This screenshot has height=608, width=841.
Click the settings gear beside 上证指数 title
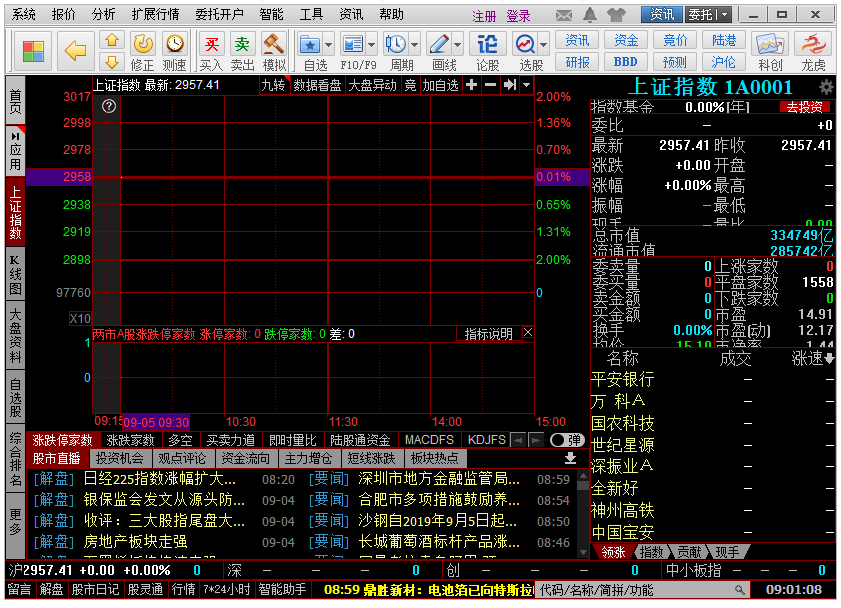(826, 87)
